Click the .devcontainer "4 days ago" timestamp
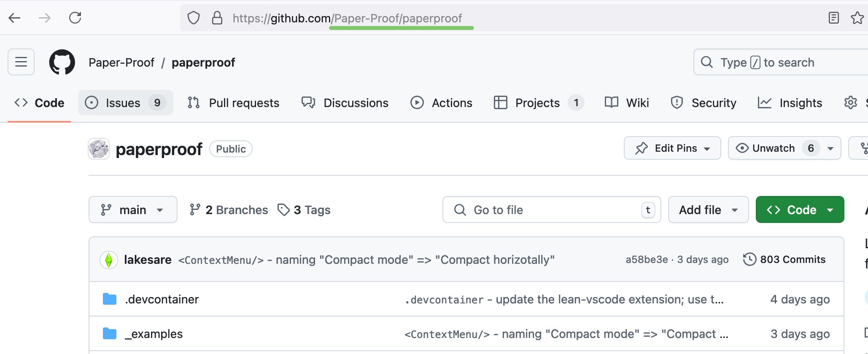The height and width of the screenshot is (354, 868). 800,299
